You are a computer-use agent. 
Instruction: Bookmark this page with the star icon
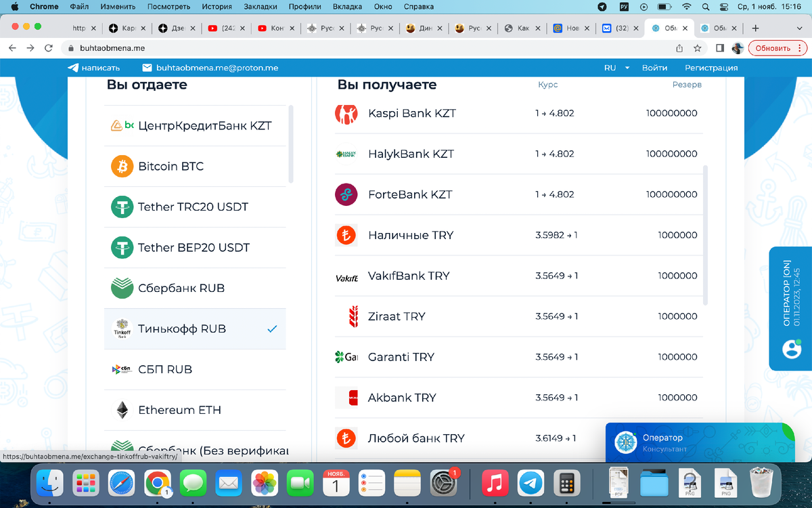(x=698, y=48)
